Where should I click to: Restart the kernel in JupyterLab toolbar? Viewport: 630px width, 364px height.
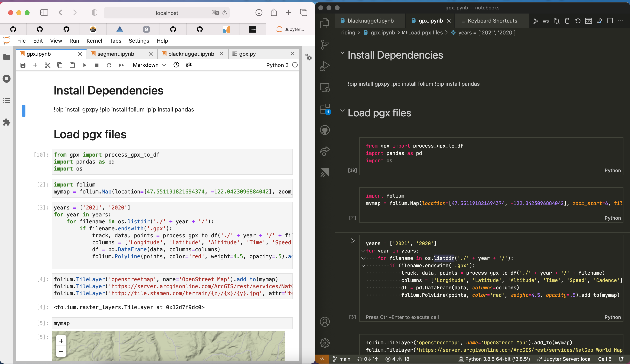(109, 65)
